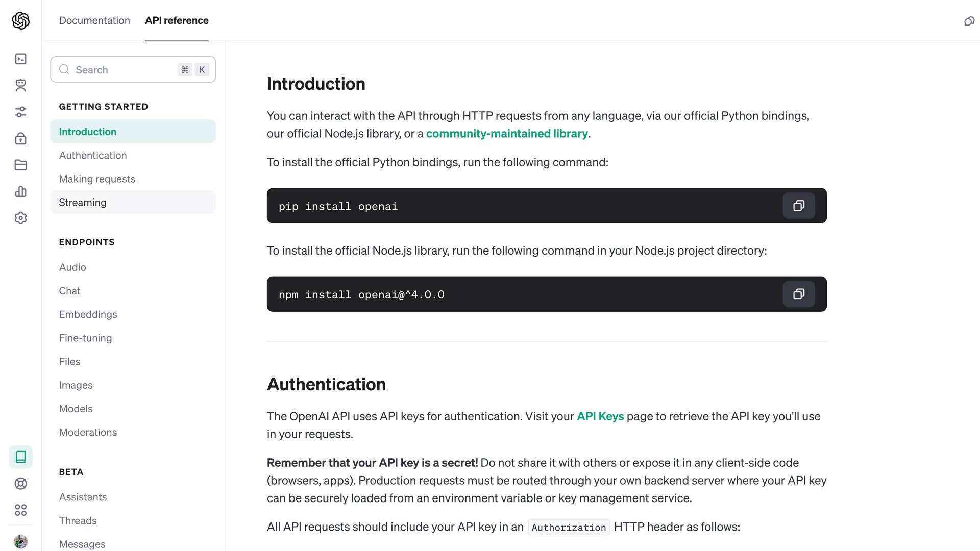
Task: Visit the API Keys page link
Action: click(x=600, y=416)
